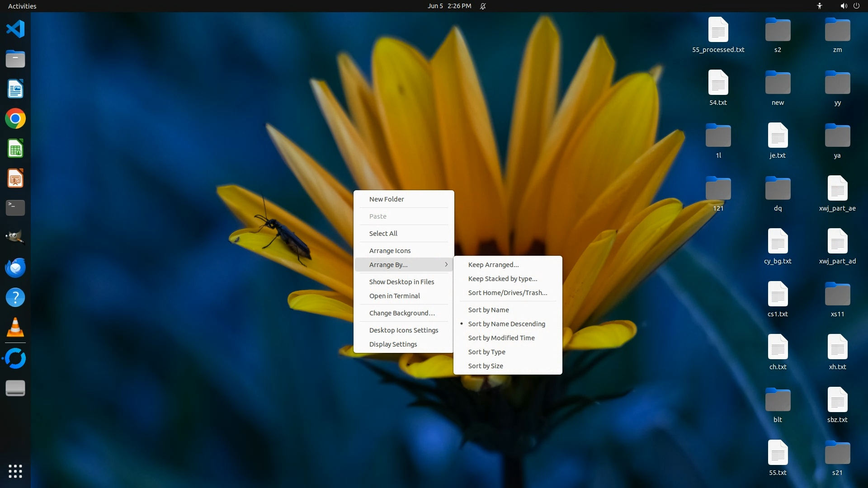
Task: Open the clock and calendar dropdown
Action: coord(449,6)
